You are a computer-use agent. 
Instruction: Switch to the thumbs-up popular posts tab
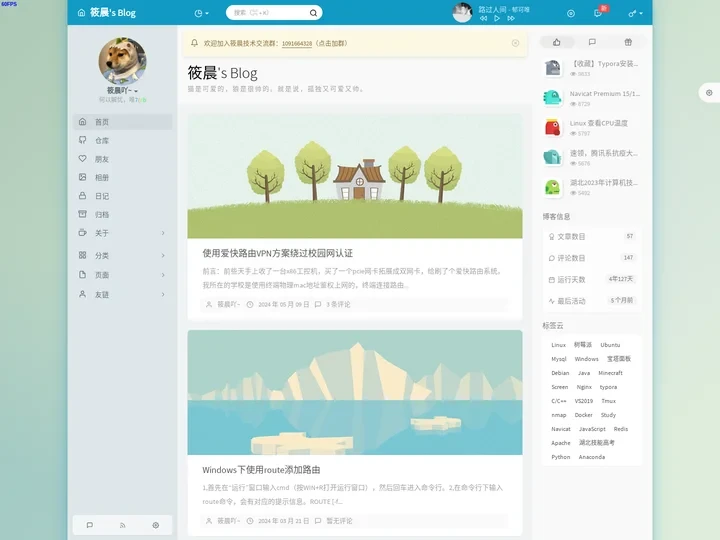(x=557, y=42)
